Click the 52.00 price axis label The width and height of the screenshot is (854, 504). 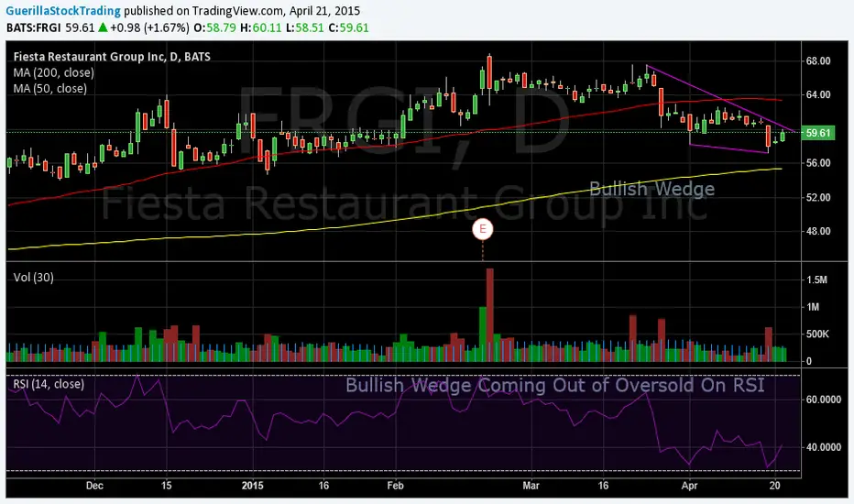tap(818, 197)
